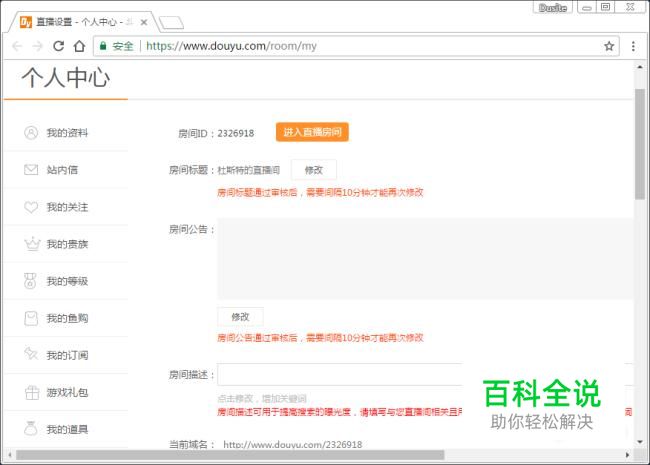Click the 我的鱼购 shopping bag icon
This screenshot has width=650, height=465.
click(x=31, y=318)
